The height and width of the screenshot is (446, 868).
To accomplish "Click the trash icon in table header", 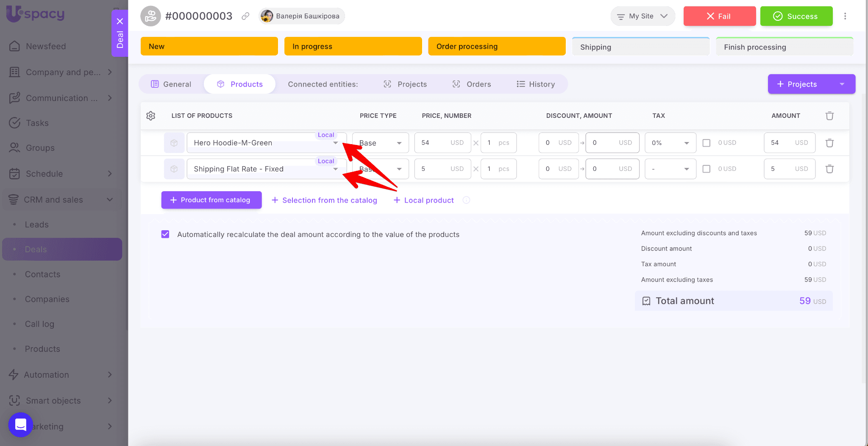I will [x=829, y=116].
